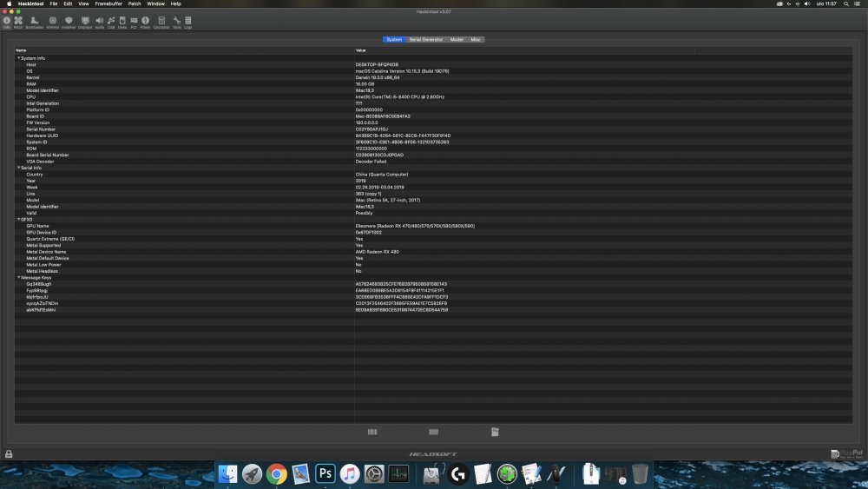This screenshot has width=868, height=489.
Task: Select the GPU Name row
Action: [x=433, y=226]
